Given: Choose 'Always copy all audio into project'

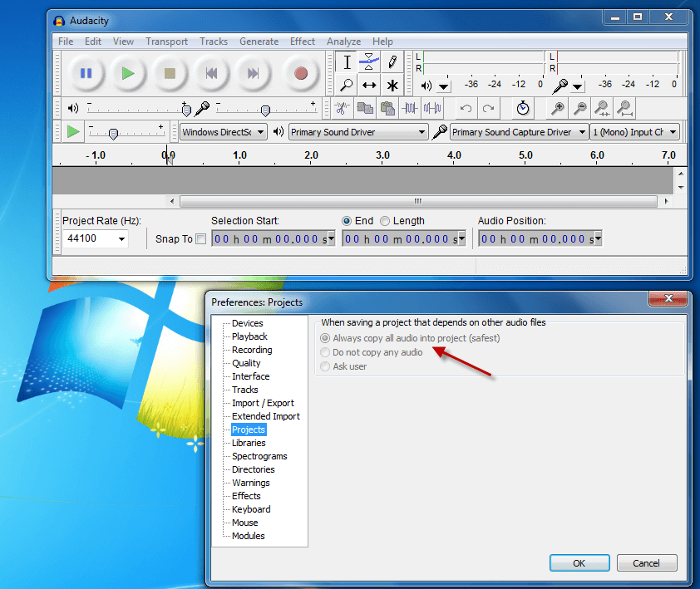Looking at the screenshot, I should 325,338.
